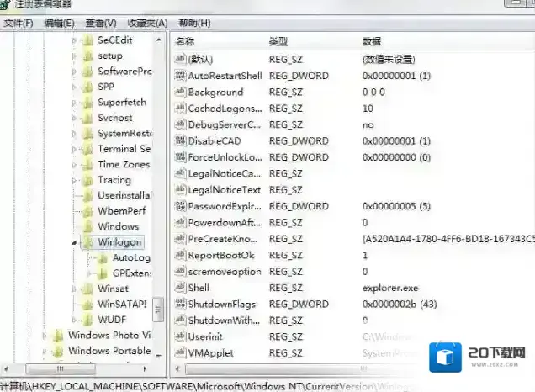Click the LegalNoticeCa... string icon
The height and width of the screenshot is (392, 535).
(x=180, y=173)
